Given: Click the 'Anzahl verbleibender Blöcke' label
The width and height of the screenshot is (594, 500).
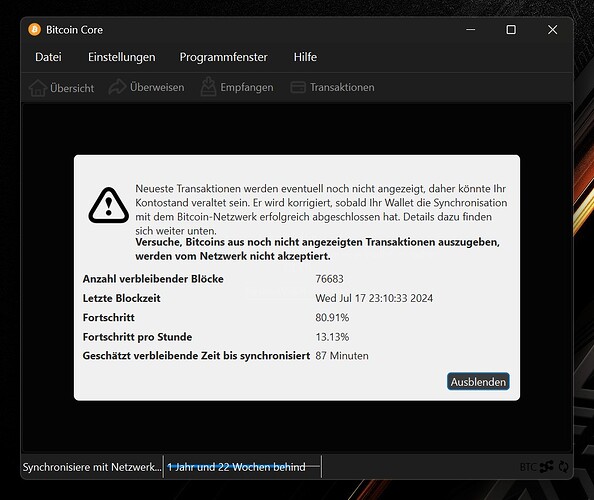Looking at the screenshot, I should (153, 279).
